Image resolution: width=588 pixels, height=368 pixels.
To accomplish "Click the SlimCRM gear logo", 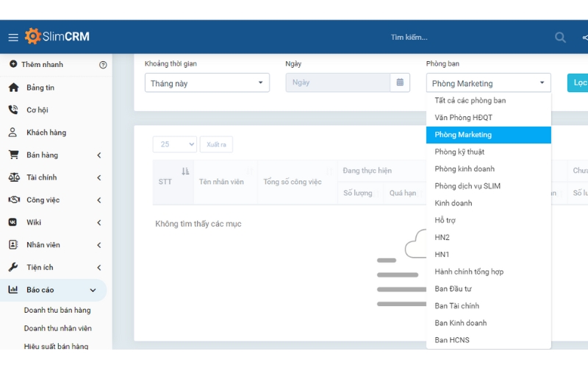I will pyautogui.click(x=33, y=37).
